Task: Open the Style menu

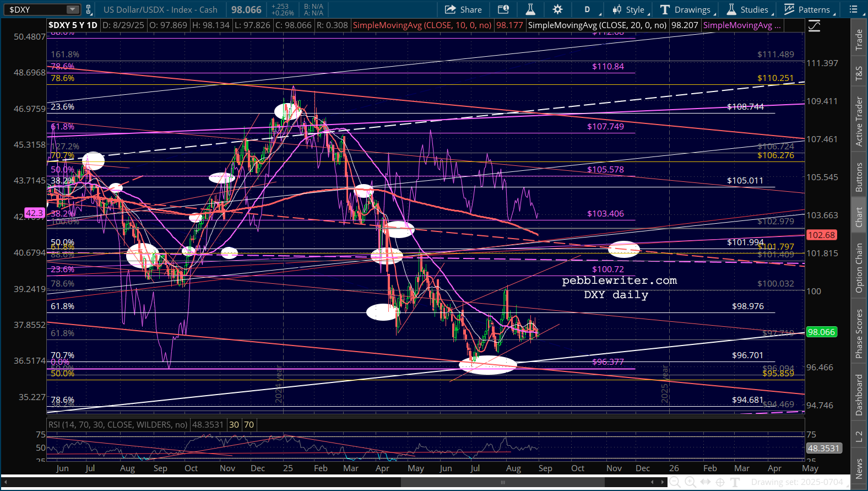Action: tap(630, 9)
